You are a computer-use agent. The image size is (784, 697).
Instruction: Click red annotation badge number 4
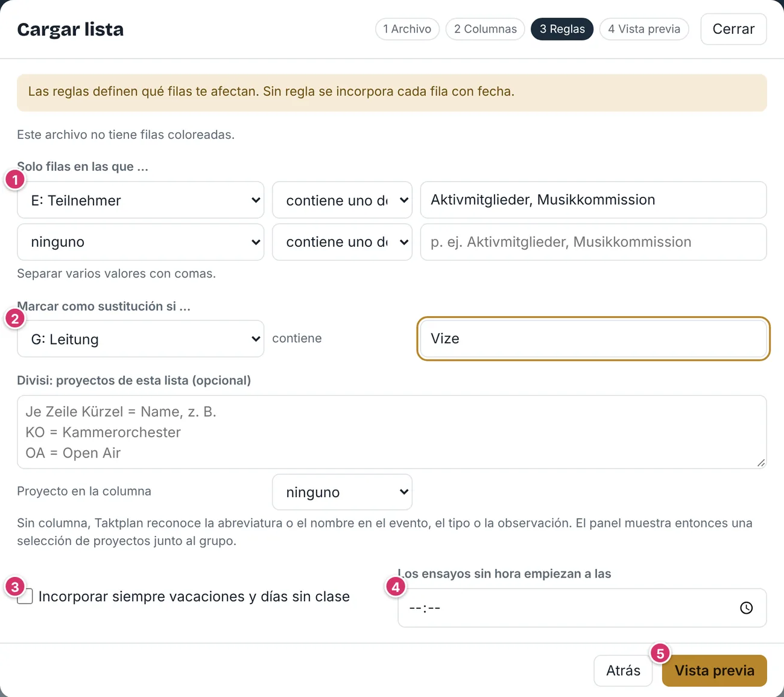click(396, 586)
